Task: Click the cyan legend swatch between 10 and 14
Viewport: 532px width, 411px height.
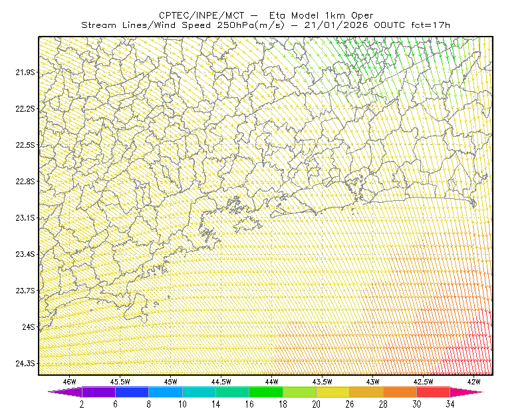Action: click(199, 392)
